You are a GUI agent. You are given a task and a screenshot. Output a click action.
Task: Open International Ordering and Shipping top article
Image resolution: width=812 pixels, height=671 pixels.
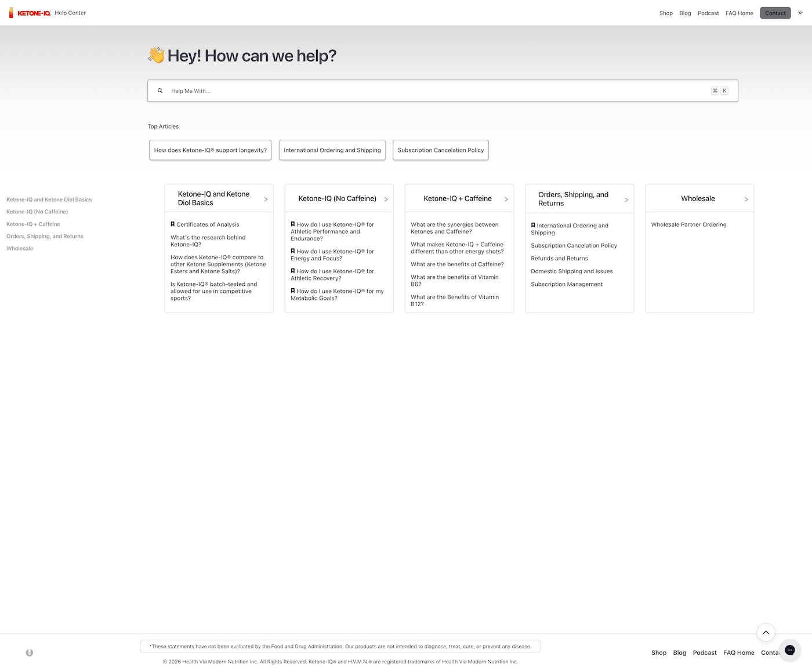point(332,150)
